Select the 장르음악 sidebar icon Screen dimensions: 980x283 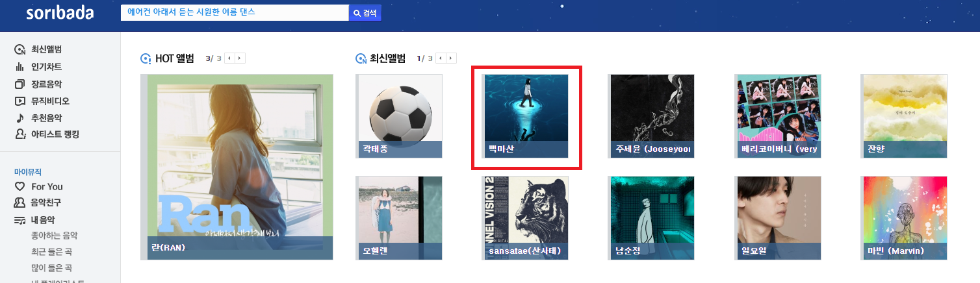point(19,84)
